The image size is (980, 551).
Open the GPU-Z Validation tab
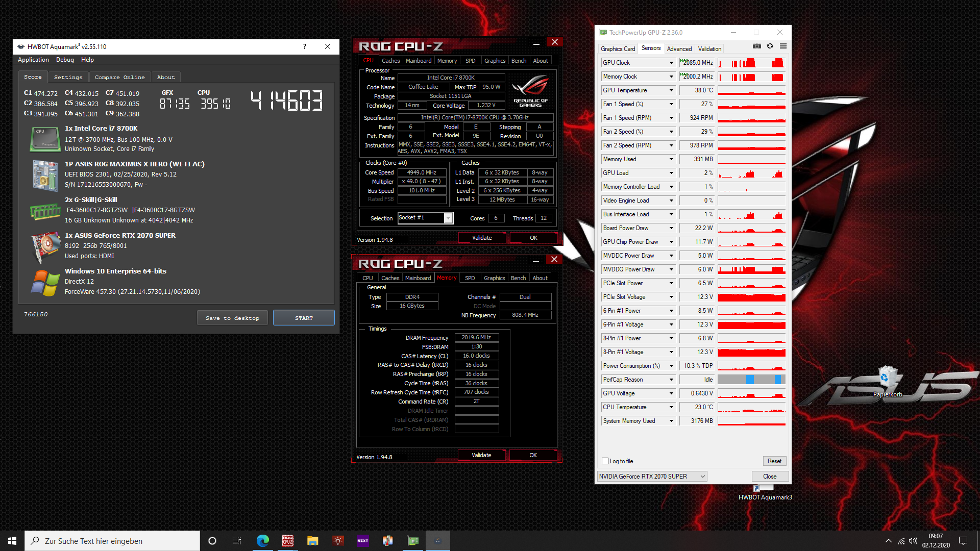(x=709, y=49)
